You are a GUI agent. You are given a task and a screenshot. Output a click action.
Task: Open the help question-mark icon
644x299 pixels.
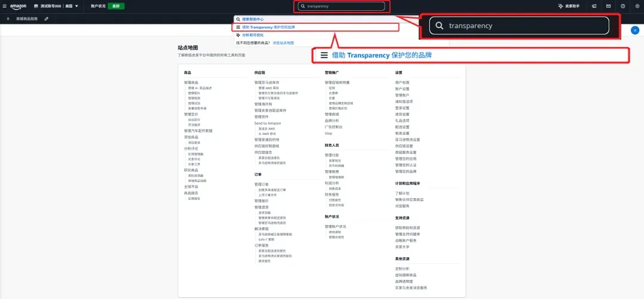(623, 6)
